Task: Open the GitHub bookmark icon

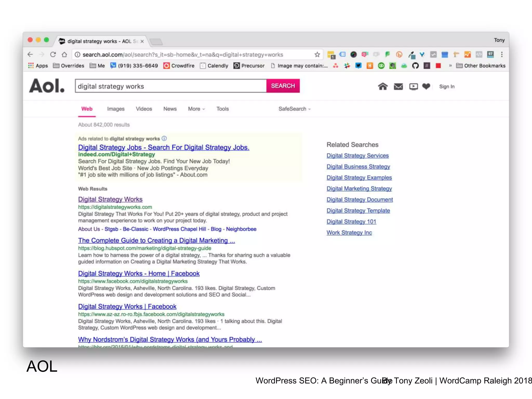Action: [x=415, y=66]
